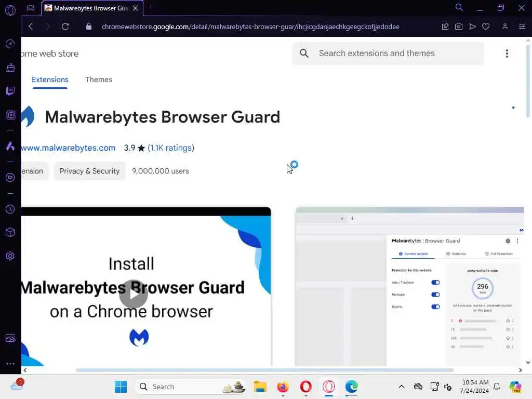The height and width of the screenshot is (399, 532).
Task: Open Twitch panel in sidebar
Action: [10, 90]
